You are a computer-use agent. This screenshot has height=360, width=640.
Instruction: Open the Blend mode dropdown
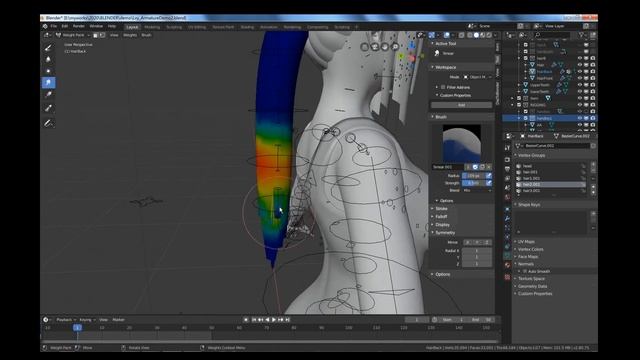(477, 190)
